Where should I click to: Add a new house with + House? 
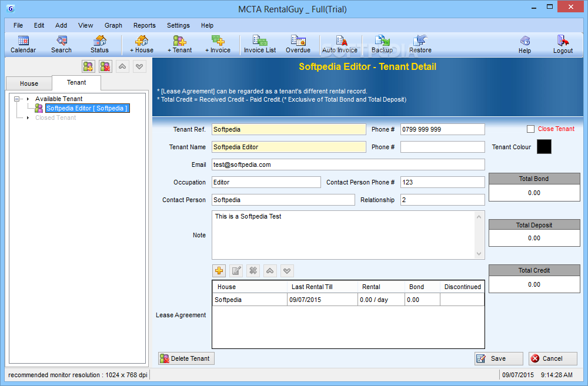[142, 44]
